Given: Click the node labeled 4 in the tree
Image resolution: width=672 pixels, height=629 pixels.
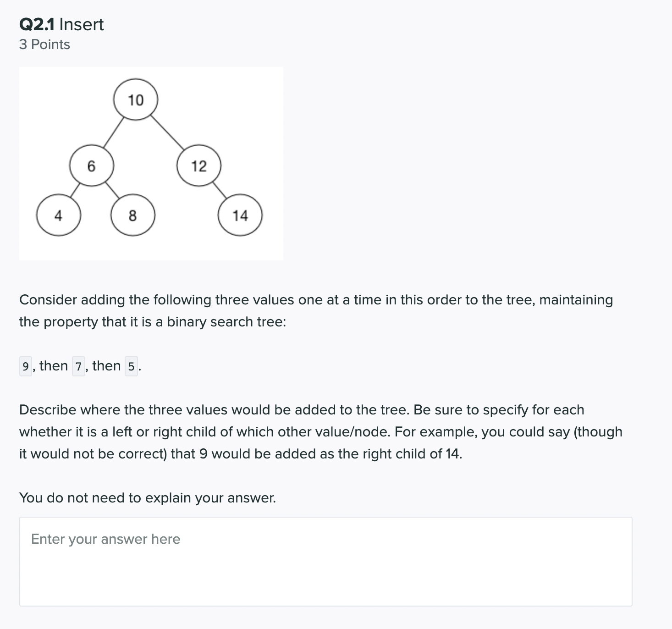Looking at the screenshot, I should (x=58, y=215).
